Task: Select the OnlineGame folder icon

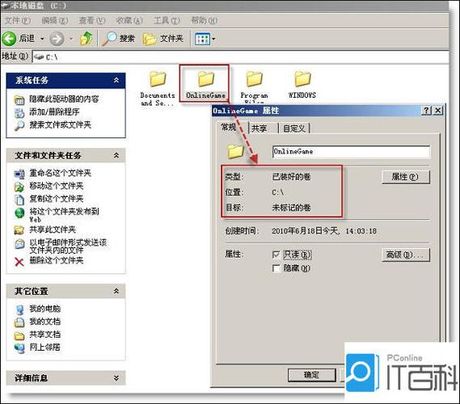Action: [206, 79]
